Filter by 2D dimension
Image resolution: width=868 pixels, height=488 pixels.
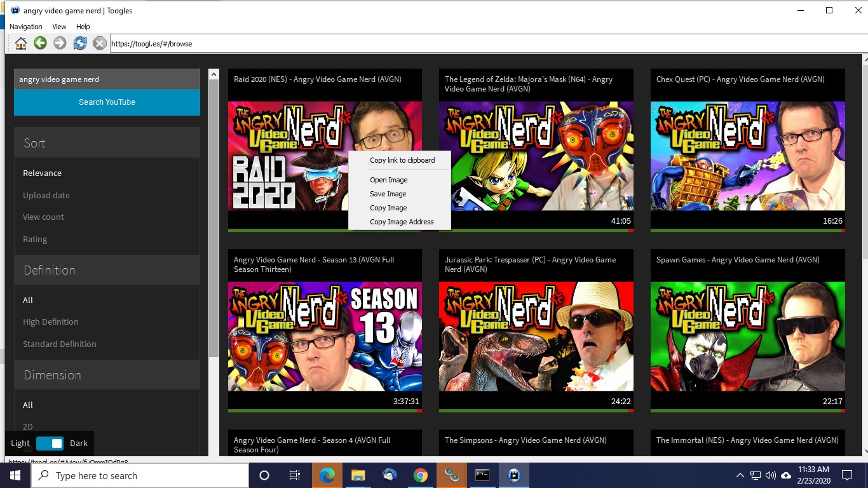coord(28,426)
